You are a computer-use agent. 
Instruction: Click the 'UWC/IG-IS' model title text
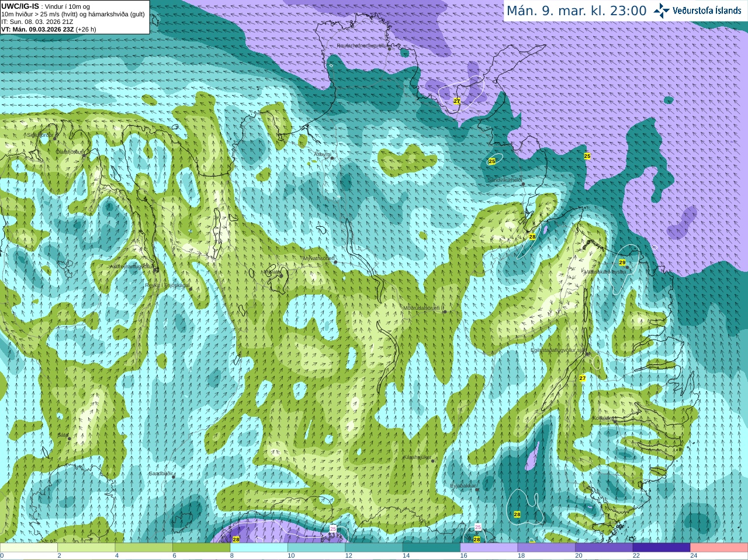[20, 6]
